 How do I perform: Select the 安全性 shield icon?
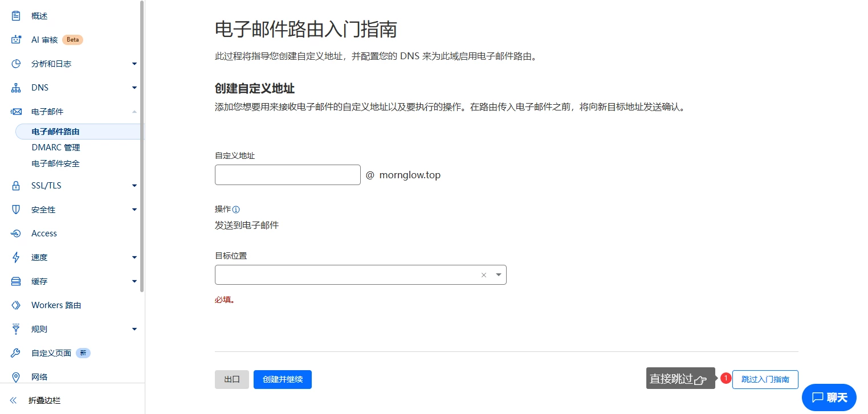(17, 209)
